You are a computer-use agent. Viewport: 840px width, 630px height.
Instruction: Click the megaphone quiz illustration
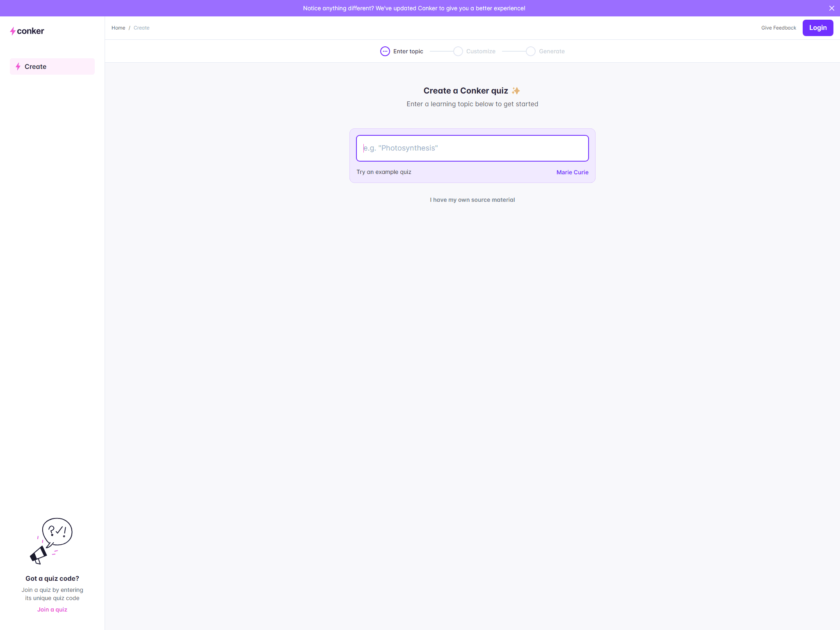(x=51, y=541)
